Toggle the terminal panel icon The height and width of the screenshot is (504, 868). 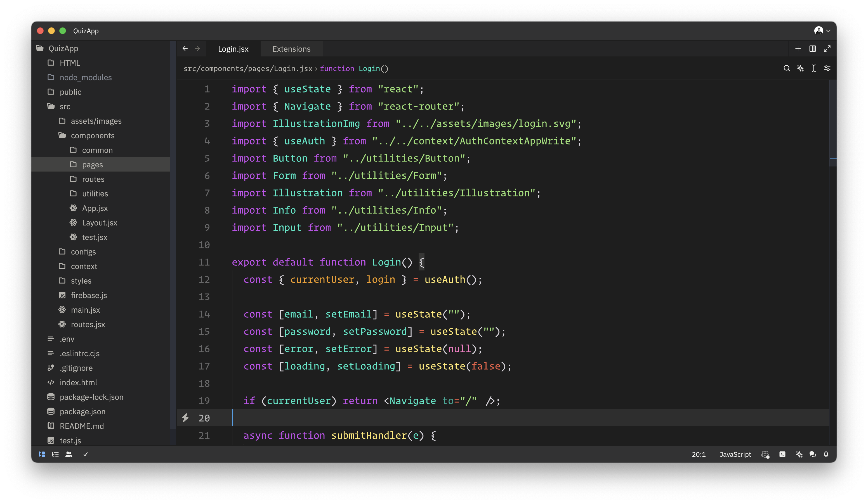point(783,454)
